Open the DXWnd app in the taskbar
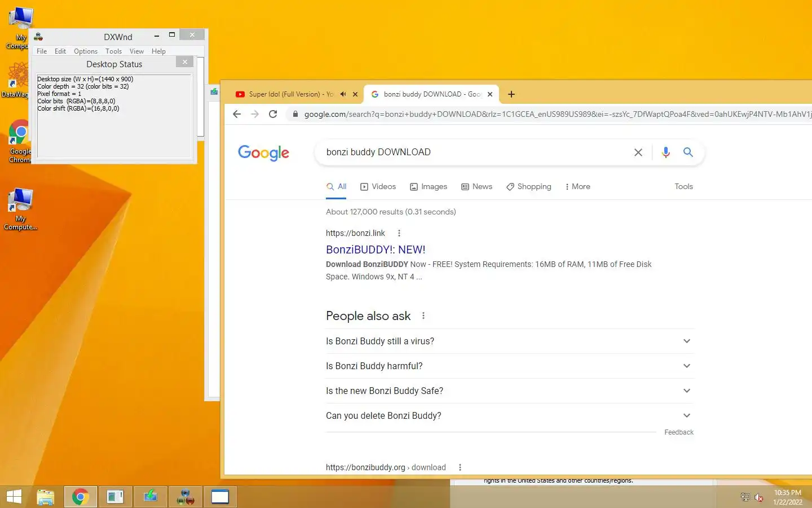 (186, 497)
